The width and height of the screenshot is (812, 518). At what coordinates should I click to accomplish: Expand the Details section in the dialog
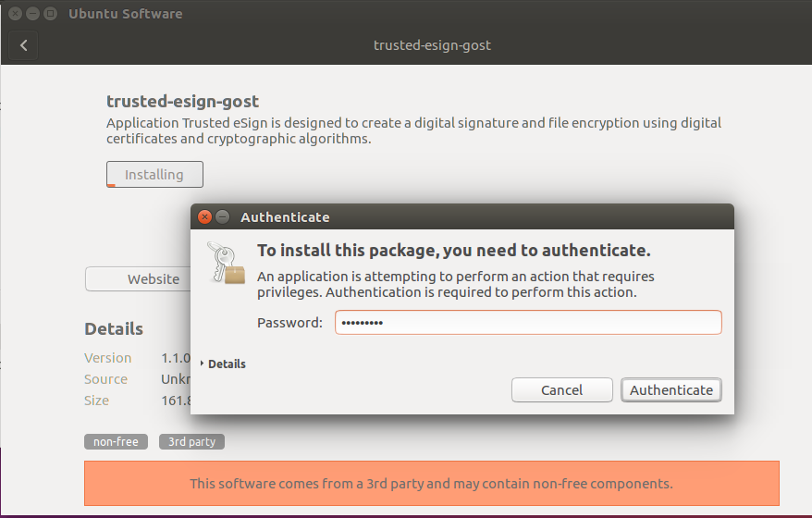pos(223,364)
